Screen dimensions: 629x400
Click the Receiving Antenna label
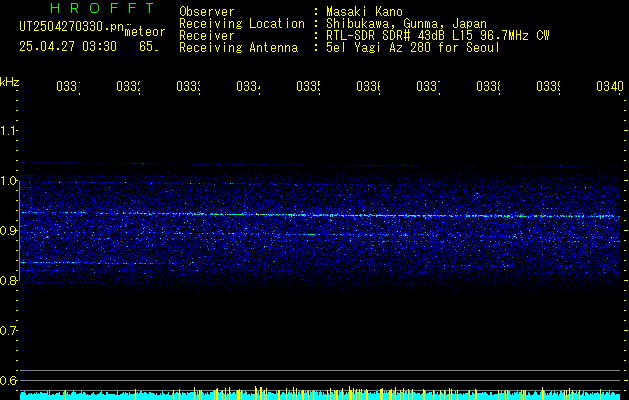[x=238, y=48]
